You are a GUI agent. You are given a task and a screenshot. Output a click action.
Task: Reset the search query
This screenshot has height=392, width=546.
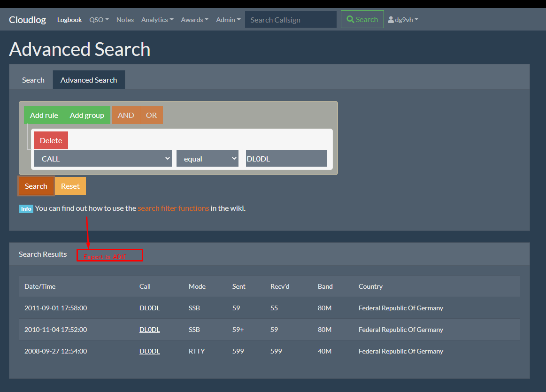pos(70,186)
